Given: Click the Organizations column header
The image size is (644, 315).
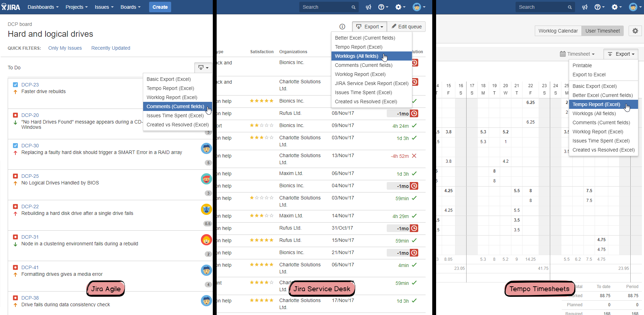Looking at the screenshot, I should coord(293,52).
